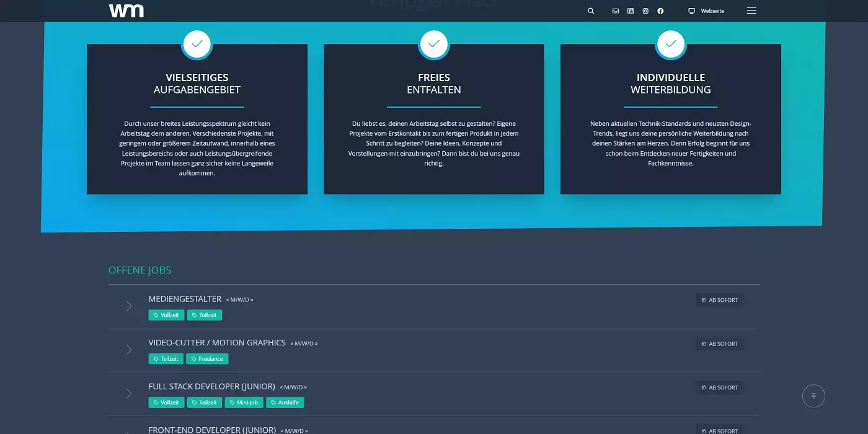Viewport: 868px width, 434px height.
Task: Select Vollzeit tag under Mediengestalter
Action: (166, 315)
